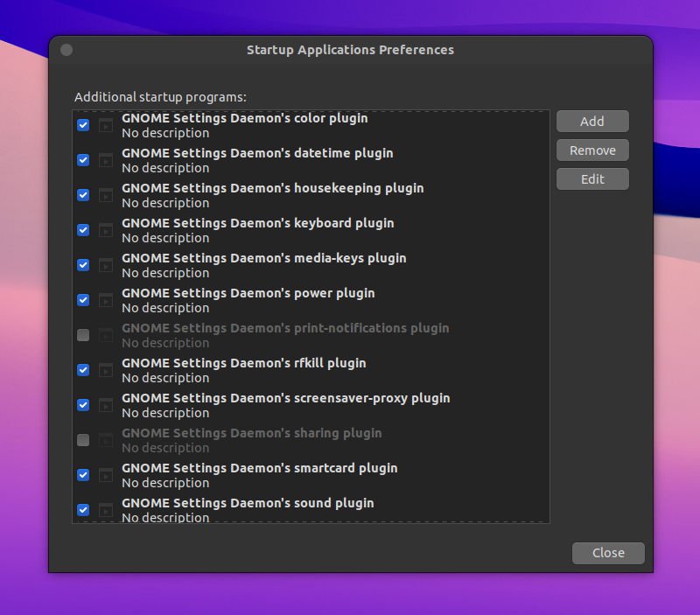Click the smartcard plugin's app icon

(106, 475)
